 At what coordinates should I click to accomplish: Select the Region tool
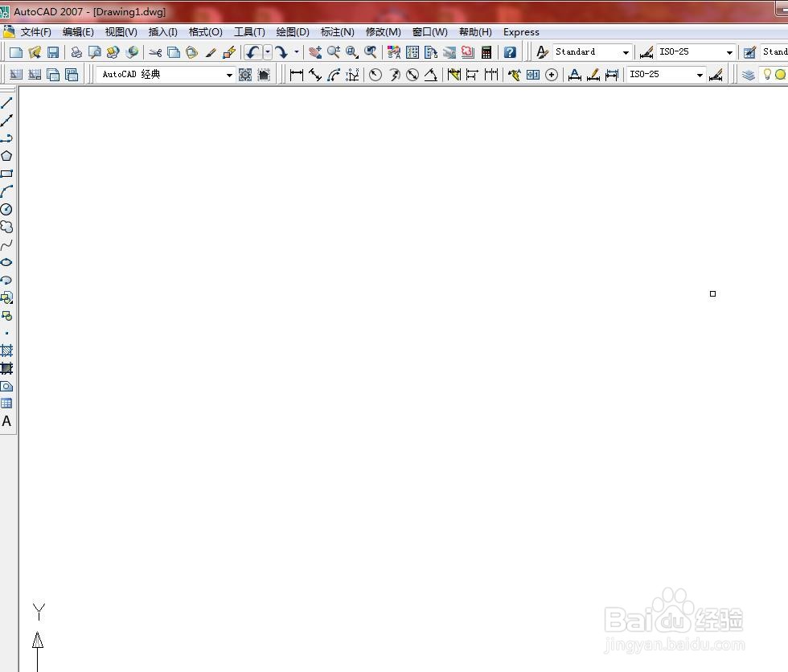coord(6,386)
